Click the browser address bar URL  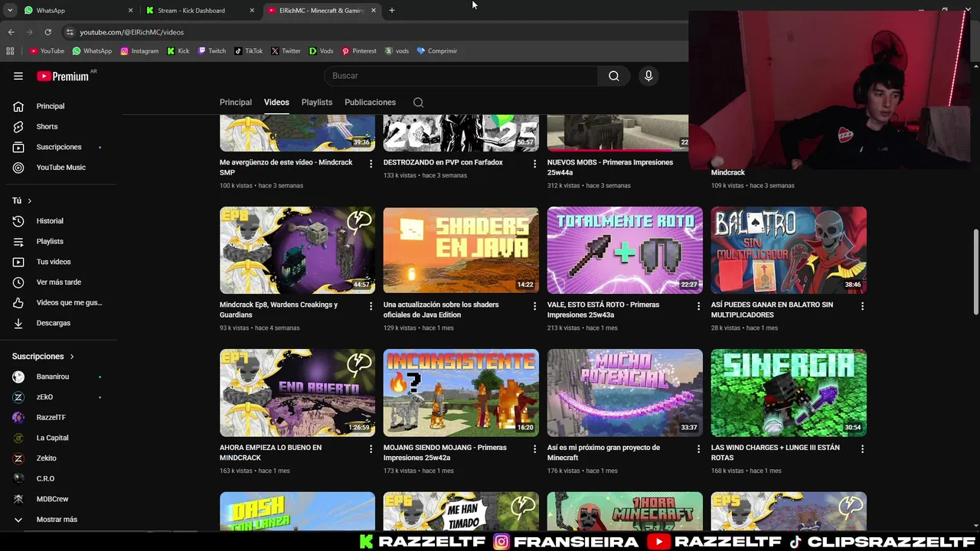pos(132,32)
